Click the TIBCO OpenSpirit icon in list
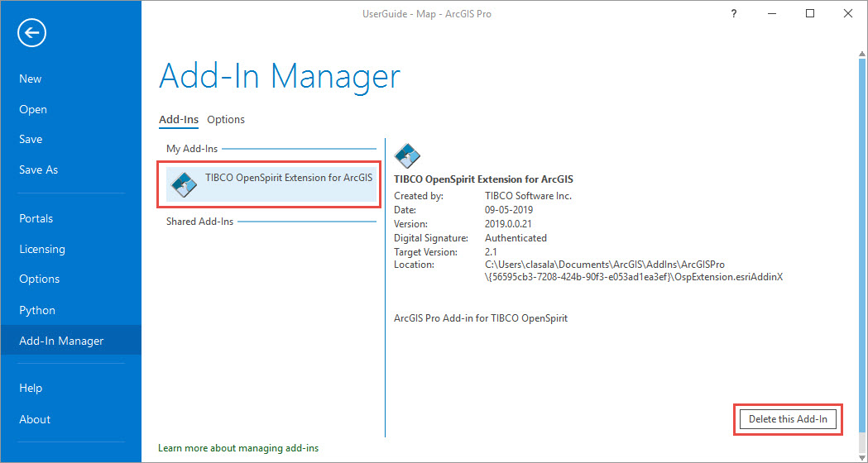868x463 pixels. click(x=184, y=184)
